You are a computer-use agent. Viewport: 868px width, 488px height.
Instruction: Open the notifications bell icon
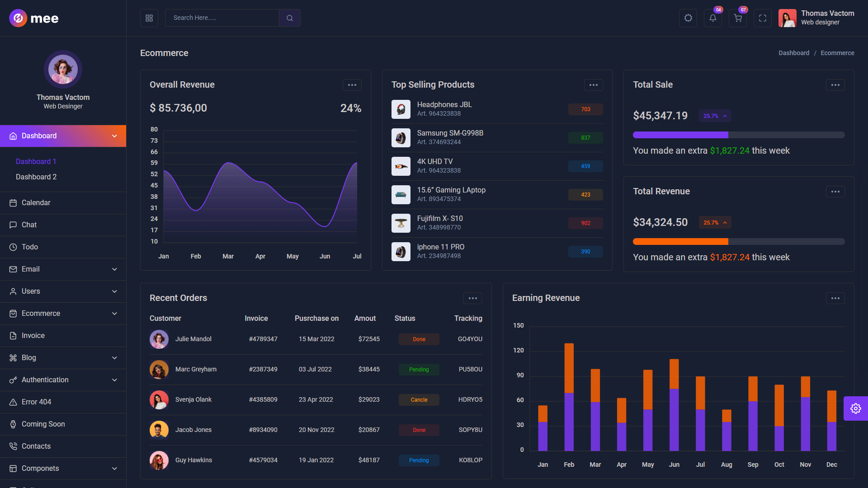click(713, 18)
